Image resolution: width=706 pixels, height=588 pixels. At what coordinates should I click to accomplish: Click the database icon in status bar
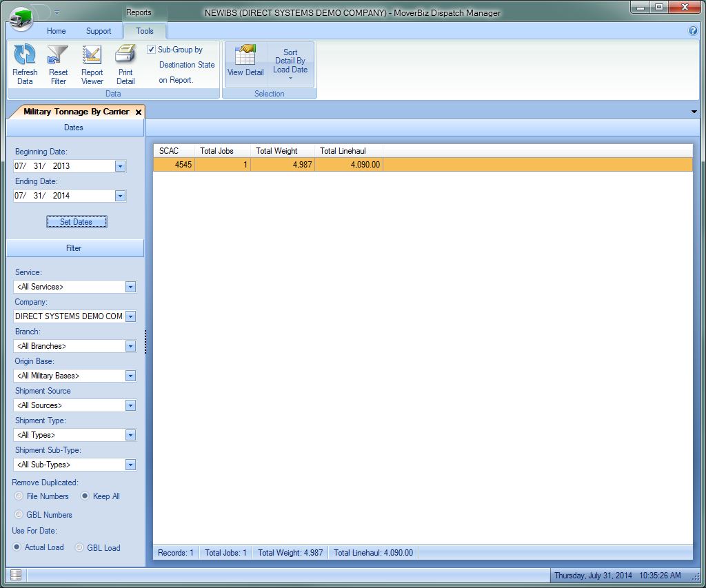click(17, 575)
